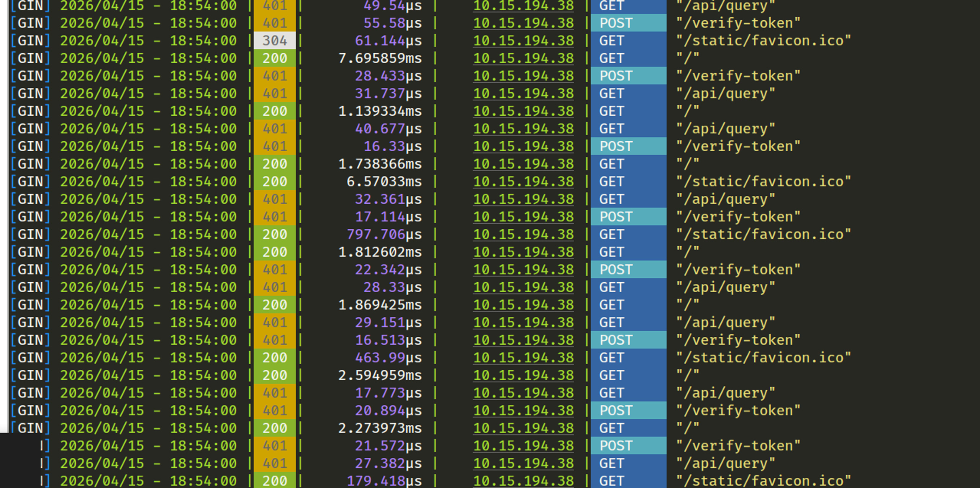Click the IP link on the 2.594959ms row
This screenshot has width=980, height=488.
(x=523, y=375)
